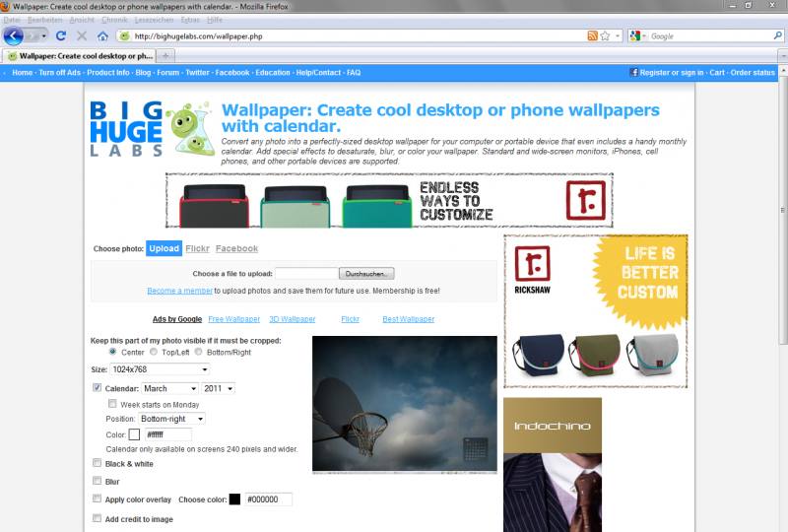Click the Facebook icon beside Register

point(633,72)
